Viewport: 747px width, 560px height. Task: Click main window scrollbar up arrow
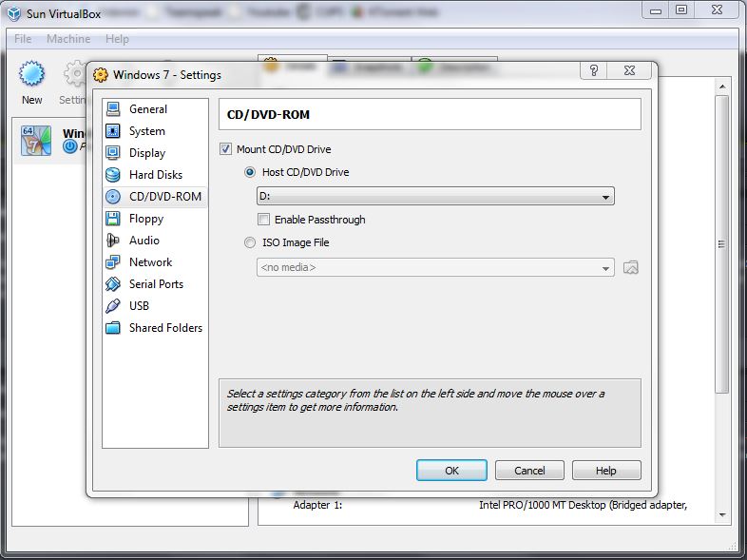coord(722,87)
